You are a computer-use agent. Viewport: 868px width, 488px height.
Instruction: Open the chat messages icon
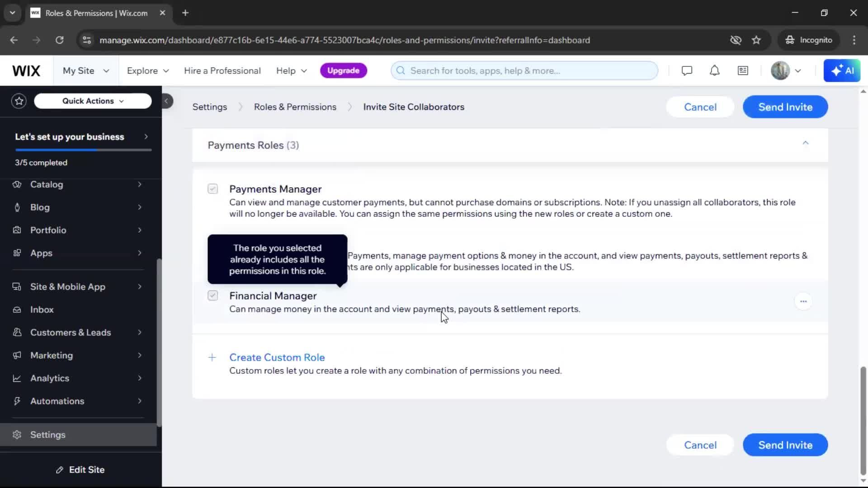pyautogui.click(x=687, y=70)
